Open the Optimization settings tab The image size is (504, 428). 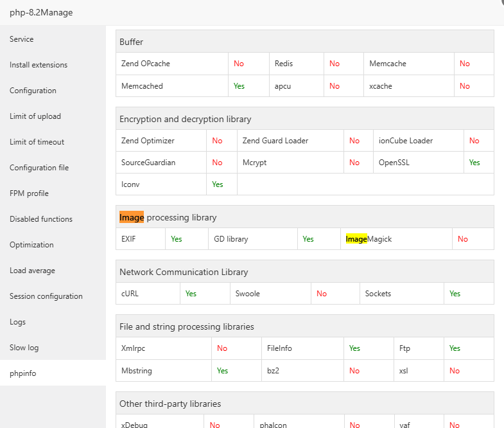[31, 245]
